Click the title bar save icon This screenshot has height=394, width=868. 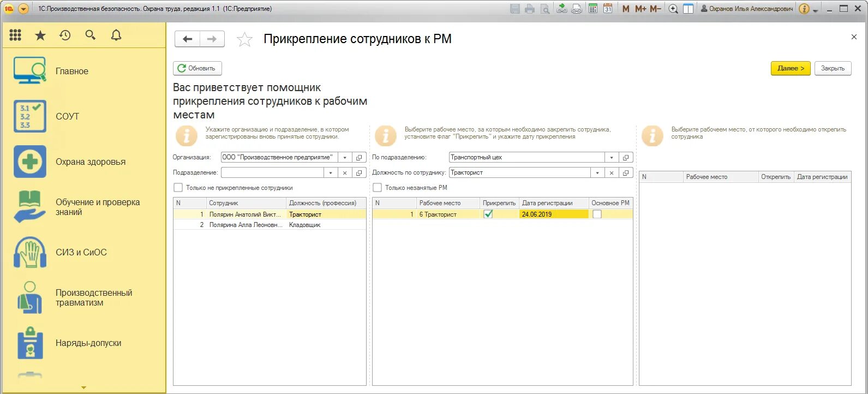click(514, 9)
